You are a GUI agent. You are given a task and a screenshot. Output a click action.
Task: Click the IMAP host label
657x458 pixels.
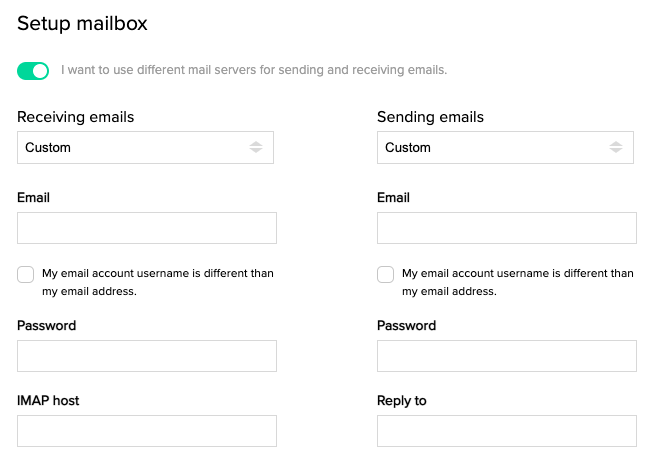point(48,401)
